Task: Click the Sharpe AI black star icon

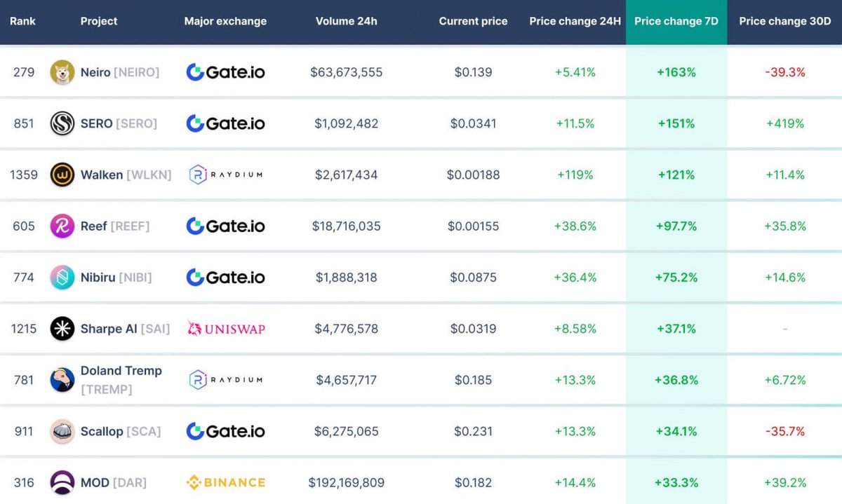Action: pyautogui.click(x=62, y=329)
